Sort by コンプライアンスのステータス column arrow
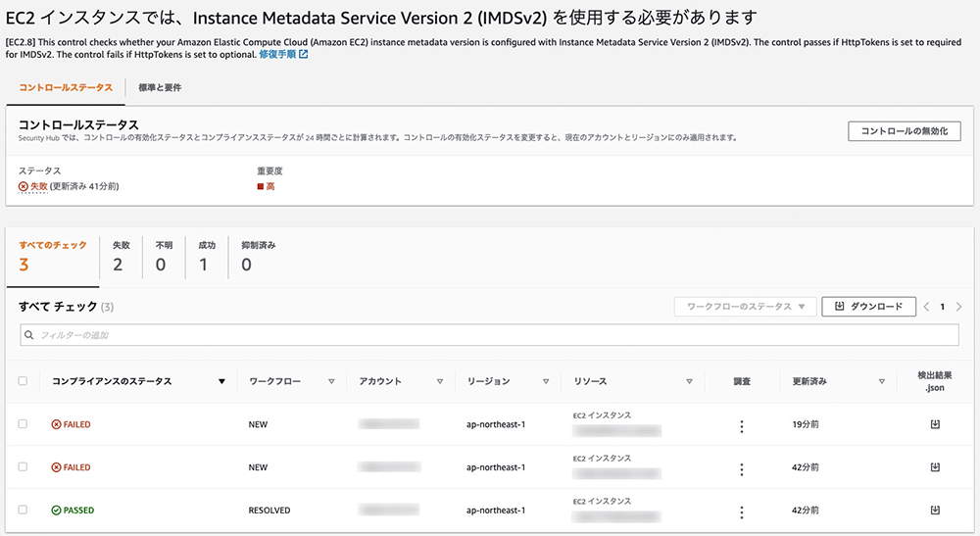 (221, 381)
